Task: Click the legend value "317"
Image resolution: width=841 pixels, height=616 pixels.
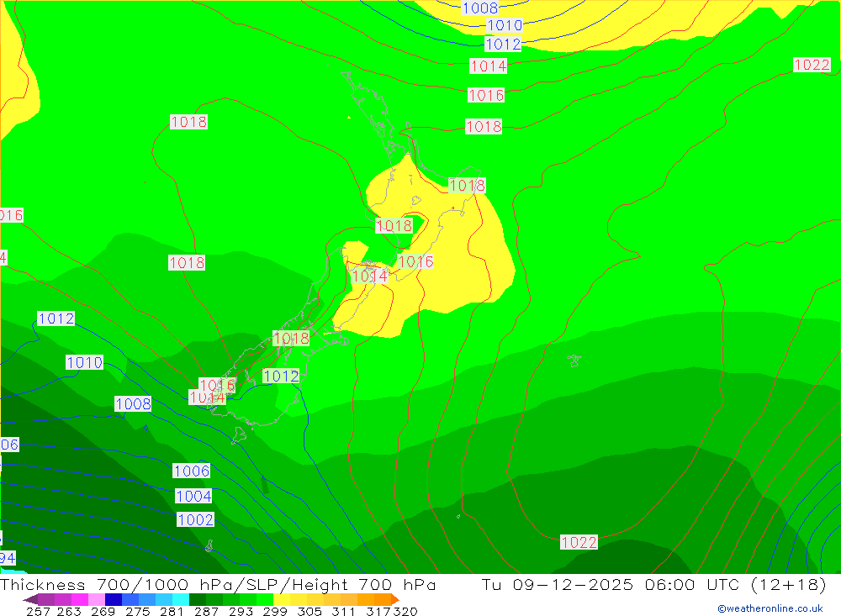Action: (x=378, y=611)
